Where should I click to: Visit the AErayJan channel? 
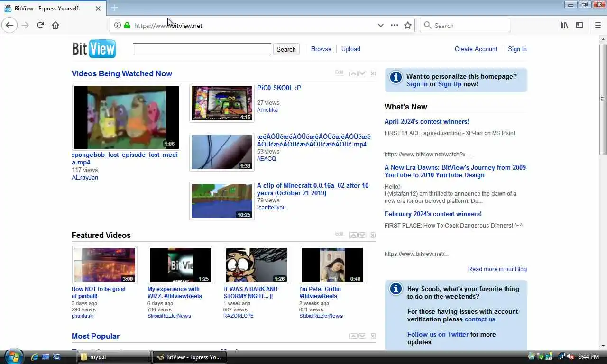[85, 177]
